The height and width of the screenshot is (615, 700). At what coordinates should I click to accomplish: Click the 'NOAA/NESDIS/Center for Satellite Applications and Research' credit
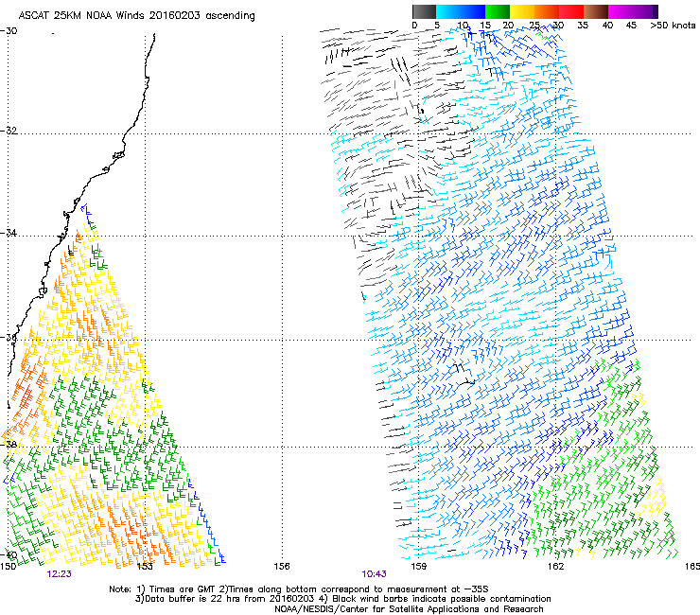409,609
